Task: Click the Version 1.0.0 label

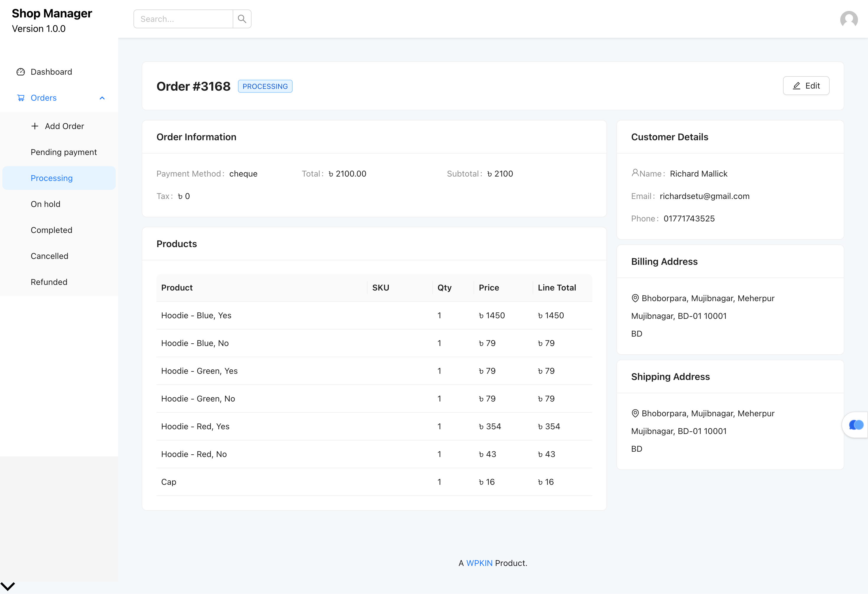Action: [x=39, y=29]
